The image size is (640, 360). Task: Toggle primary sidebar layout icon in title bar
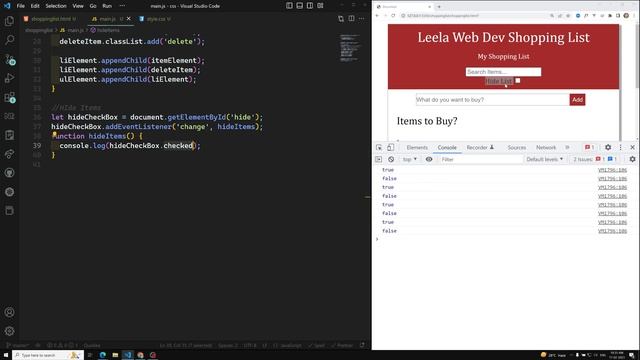pos(289,6)
